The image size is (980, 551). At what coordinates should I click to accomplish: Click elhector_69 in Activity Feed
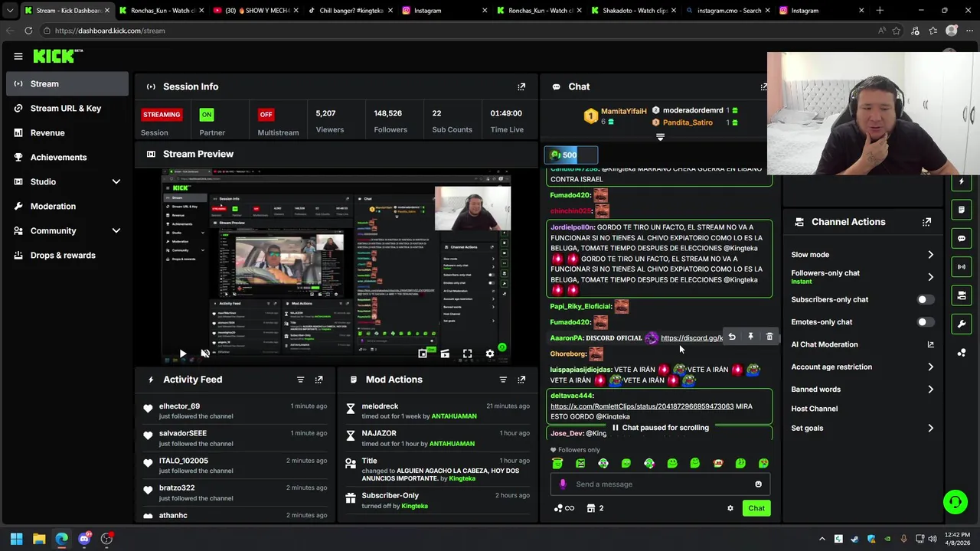tap(179, 406)
